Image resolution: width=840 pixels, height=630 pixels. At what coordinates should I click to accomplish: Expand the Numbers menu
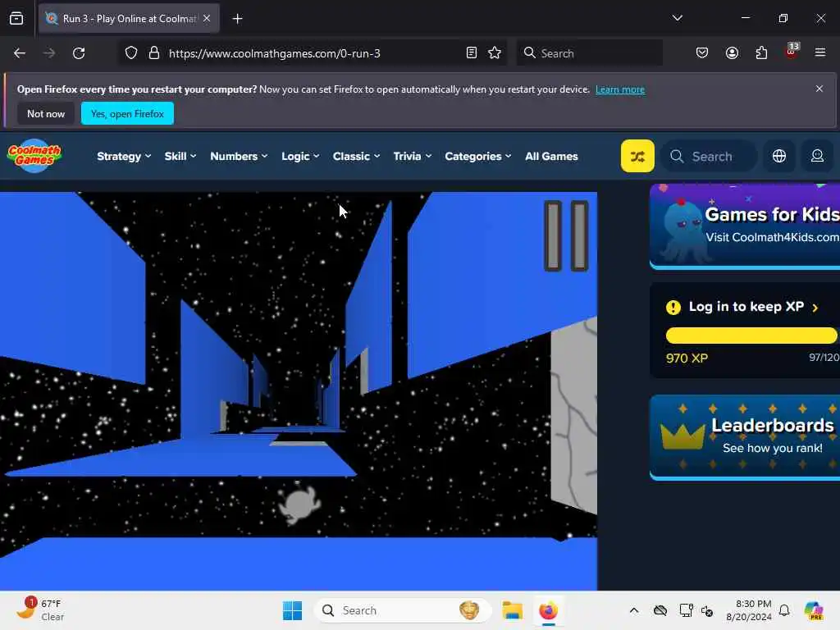pyautogui.click(x=239, y=156)
